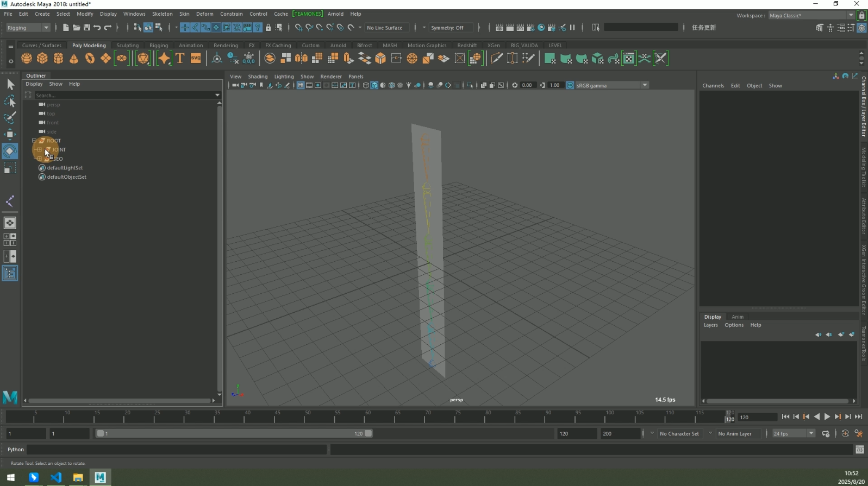Viewport: 868px width, 486px height.
Task: Click the Polygon Cube shelf icon
Action: tap(42, 59)
